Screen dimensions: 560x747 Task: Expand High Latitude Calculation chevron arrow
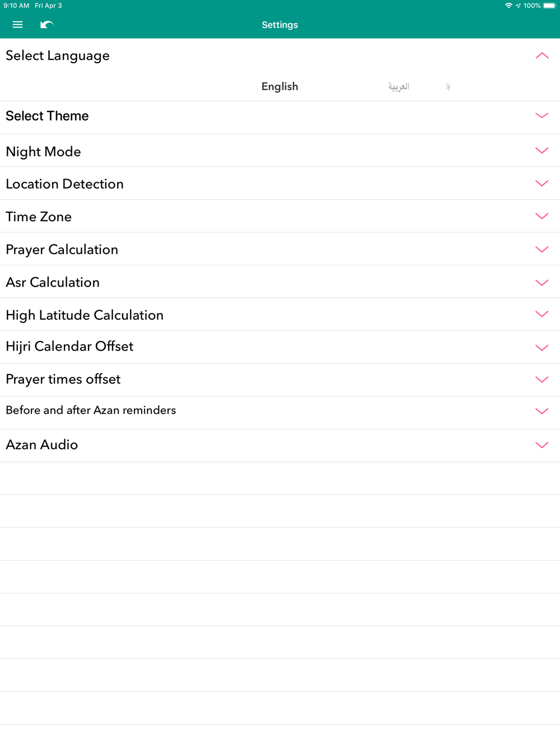pos(542,314)
